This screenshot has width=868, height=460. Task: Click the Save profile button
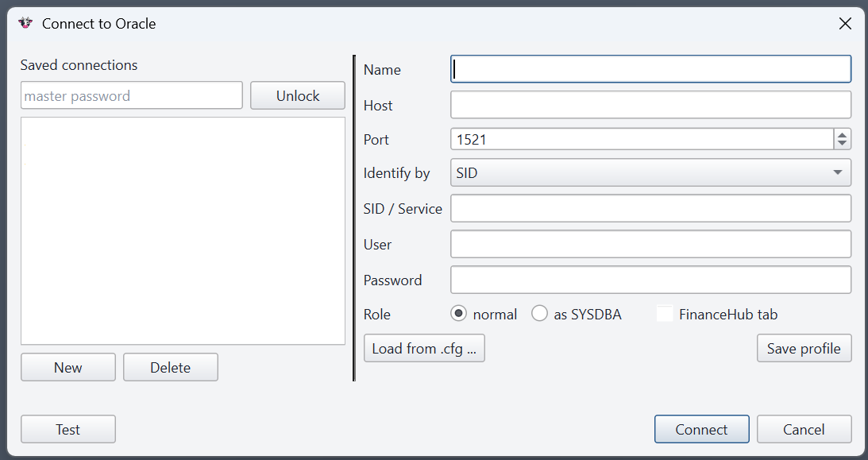[804, 348]
